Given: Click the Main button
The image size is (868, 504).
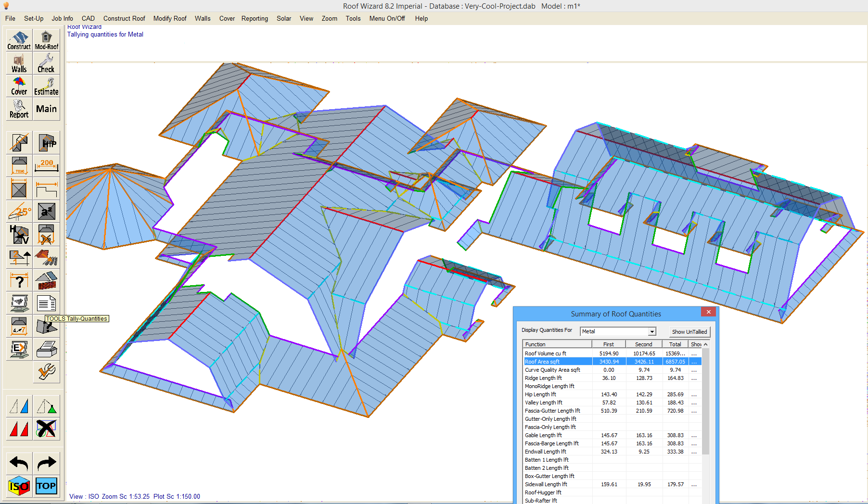Looking at the screenshot, I should pyautogui.click(x=46, y=109).
